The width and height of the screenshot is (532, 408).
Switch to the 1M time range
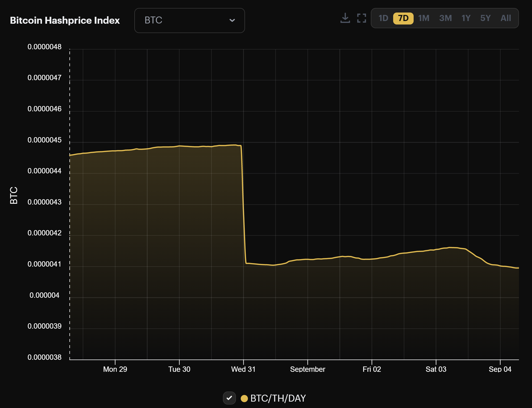424,18
